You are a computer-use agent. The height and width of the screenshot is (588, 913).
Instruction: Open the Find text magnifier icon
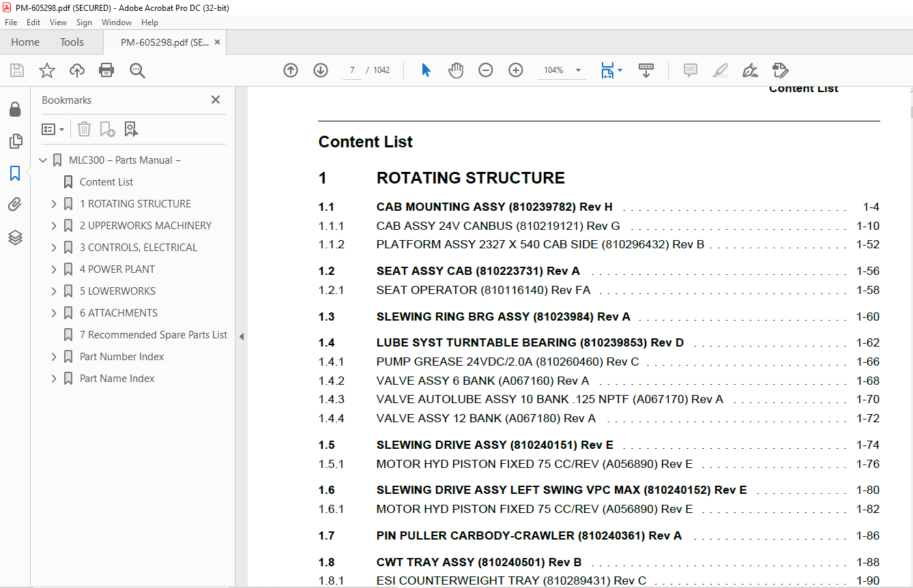pos(137,70)
